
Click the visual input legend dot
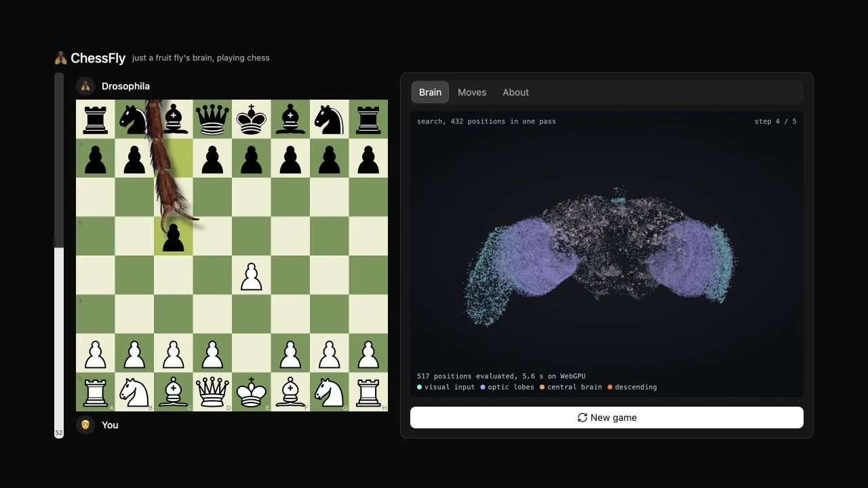tap(419, 387)
